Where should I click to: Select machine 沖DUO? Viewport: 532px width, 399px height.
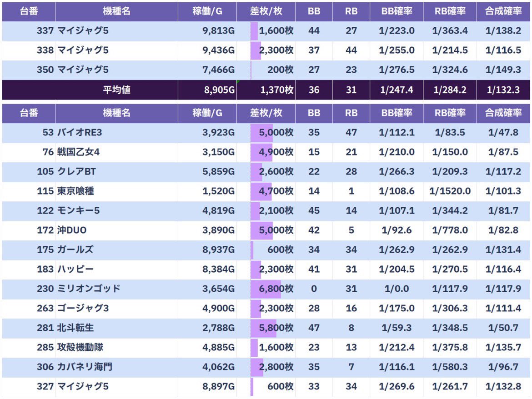tap(71, 230)
